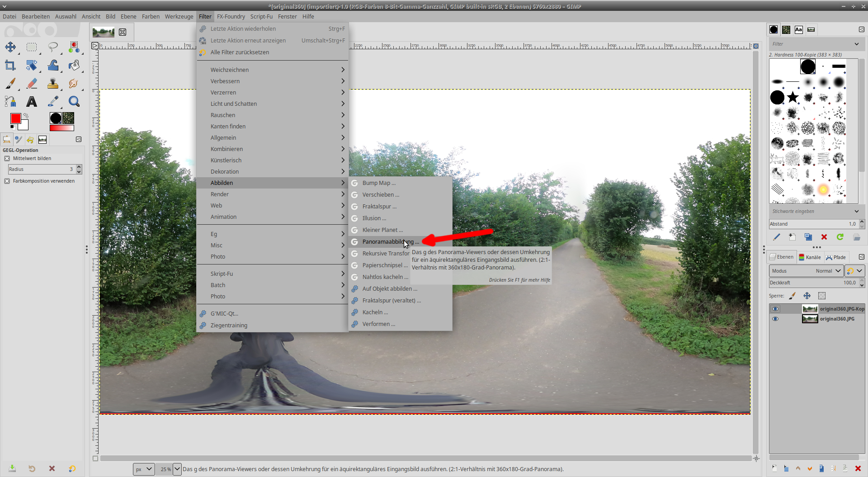The height and width of the screenshot is (477, 868).
Task: Activate the Zoom magnifier tool
Action: click(74, 102)
